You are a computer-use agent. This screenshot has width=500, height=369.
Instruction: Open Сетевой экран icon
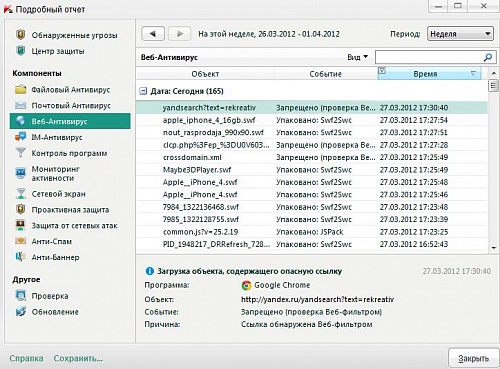tap(21, 194)
